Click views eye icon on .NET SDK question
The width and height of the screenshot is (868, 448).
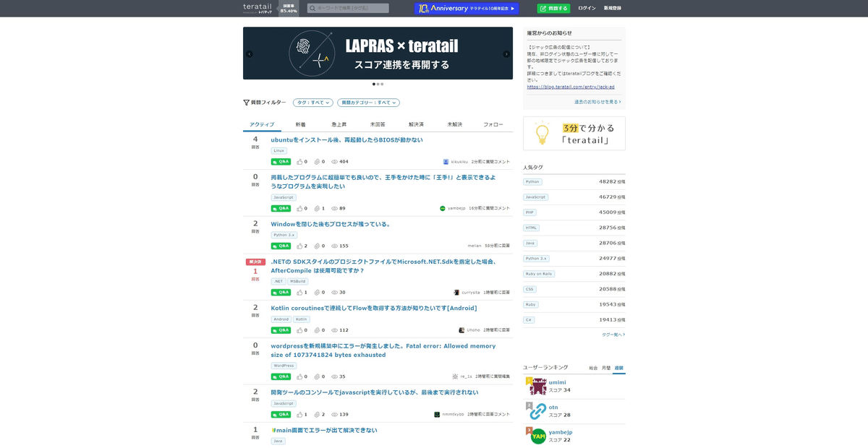(x=334, y=293)
